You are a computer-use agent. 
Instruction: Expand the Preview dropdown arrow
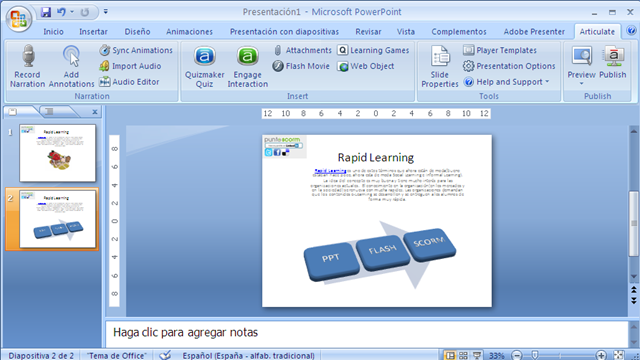(x=581, y=84)
